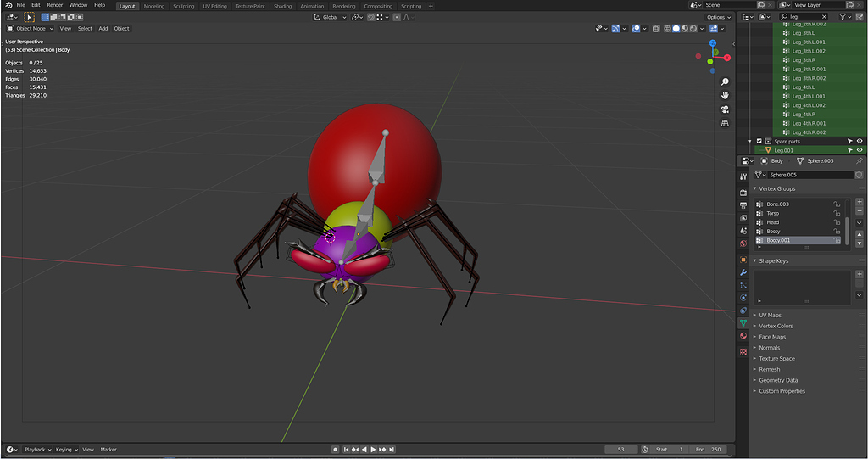
Task: Open the World properties tab icon
Action: 743,243
